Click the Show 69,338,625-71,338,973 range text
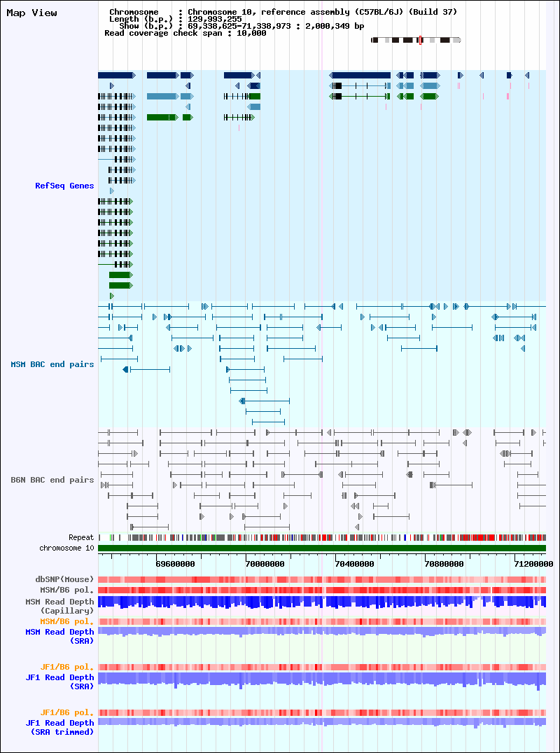560x753 pixels. tap(241, 26)
